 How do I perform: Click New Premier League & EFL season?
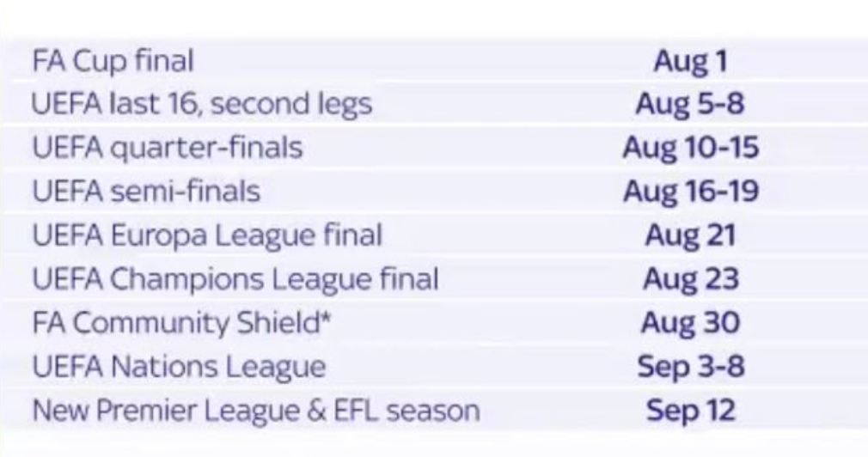[256, 411]
